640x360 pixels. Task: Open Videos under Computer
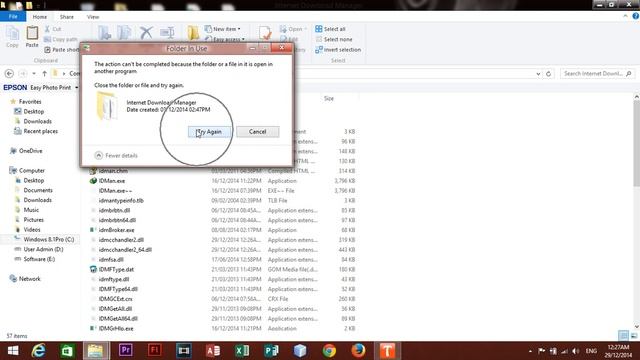click(32, 229)
